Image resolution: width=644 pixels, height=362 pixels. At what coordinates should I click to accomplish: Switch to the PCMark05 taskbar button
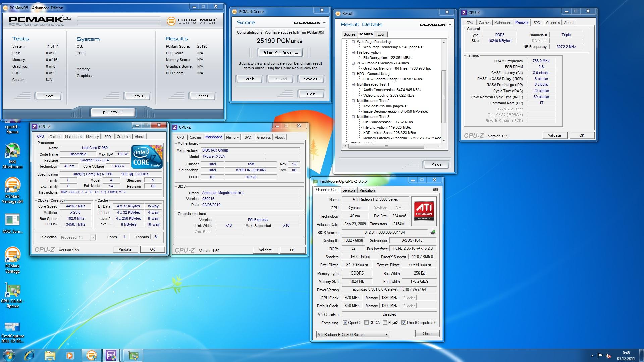pos(91,355)
